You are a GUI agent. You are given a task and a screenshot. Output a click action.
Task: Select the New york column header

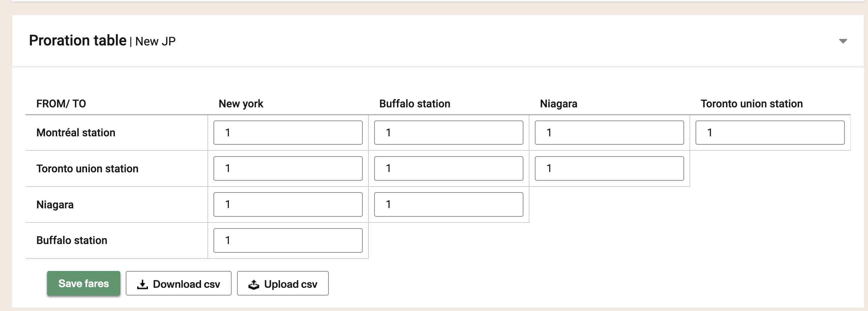[241, 104]
